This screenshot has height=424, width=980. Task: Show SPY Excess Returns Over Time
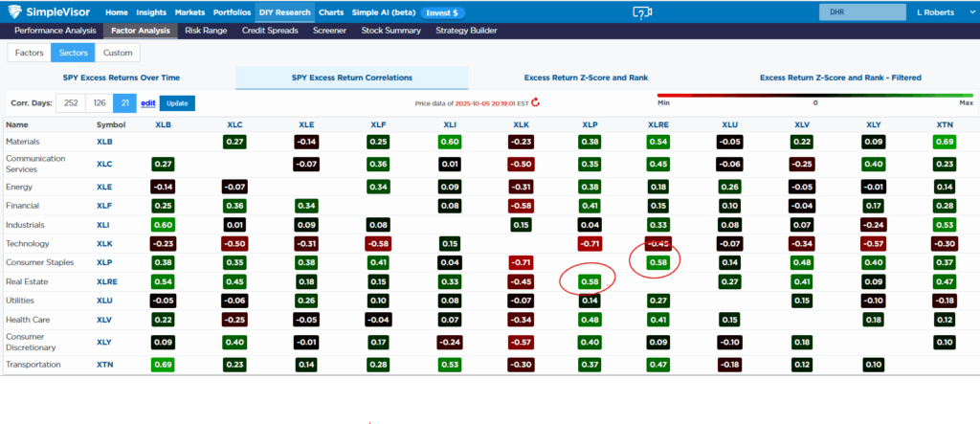point(122,78)
